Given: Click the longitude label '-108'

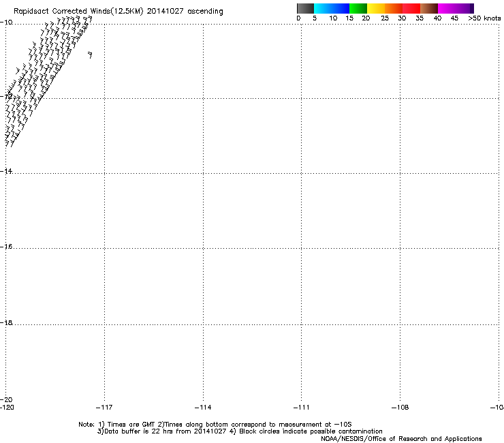Looking at the screenshot, I should coord(400,408).
